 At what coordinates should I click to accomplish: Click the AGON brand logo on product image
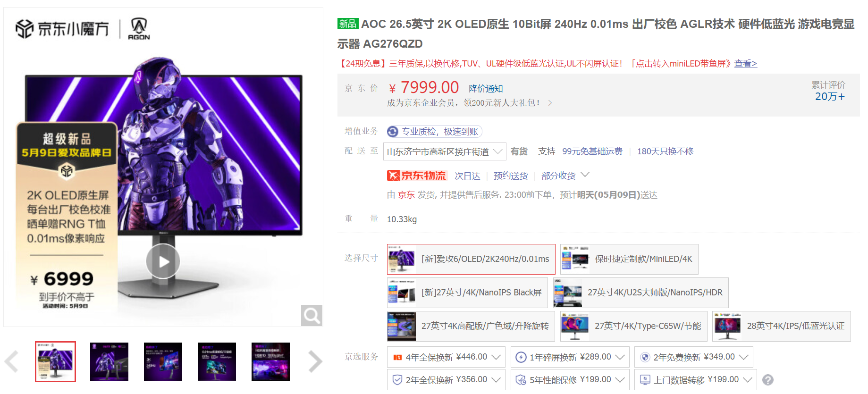pyautogui.click(x=139, y=29)
